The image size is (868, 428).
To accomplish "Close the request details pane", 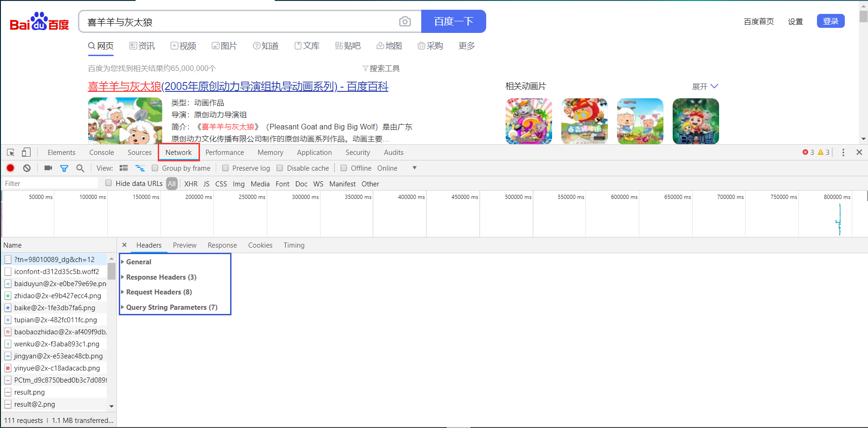I will [x=124, y=245].
